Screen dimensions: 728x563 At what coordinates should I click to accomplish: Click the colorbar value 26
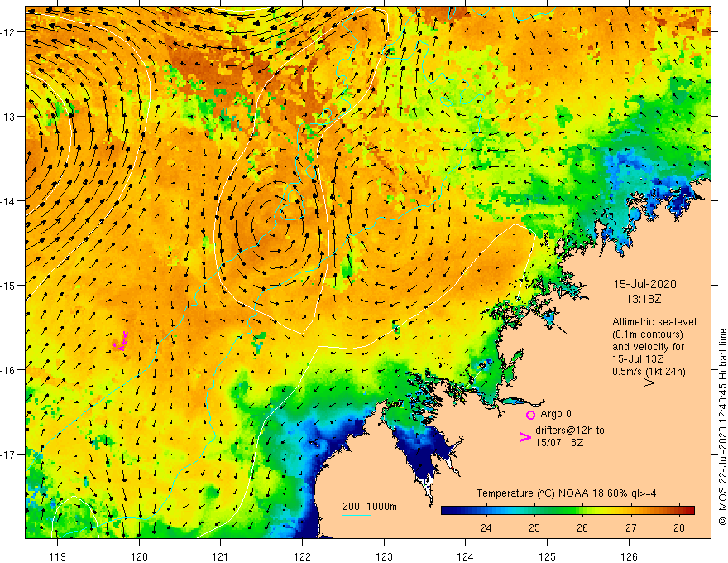pyautogui.click(x=582, y=527)
